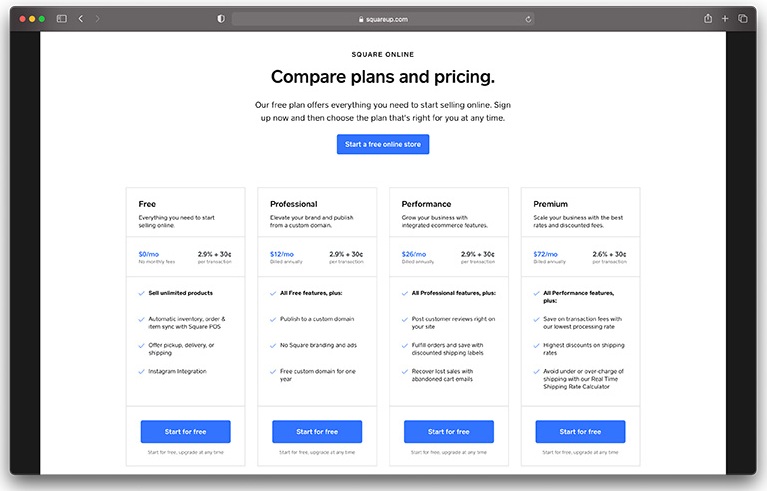The width and height of the screenshot is (767, 491).
Task: Focus the squareup.com address bar
Action: [383, 19]
